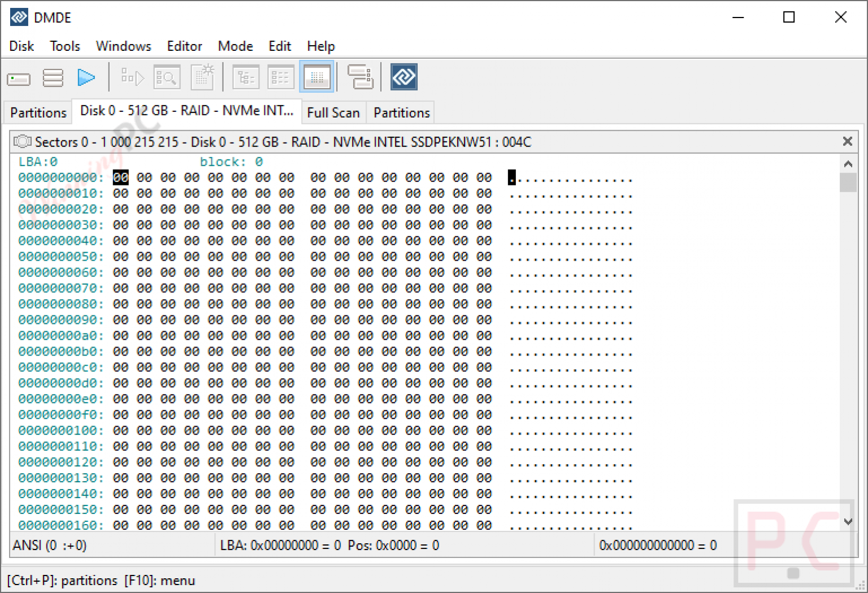Click the block: 0 label
Image resolution: width=868 pixels, height=593 pixels.
click(x=231, y=162)
